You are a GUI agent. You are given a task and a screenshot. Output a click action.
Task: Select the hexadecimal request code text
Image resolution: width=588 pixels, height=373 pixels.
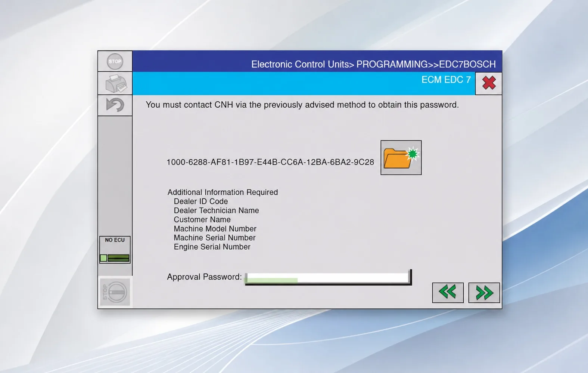click(x=270, y=162)
